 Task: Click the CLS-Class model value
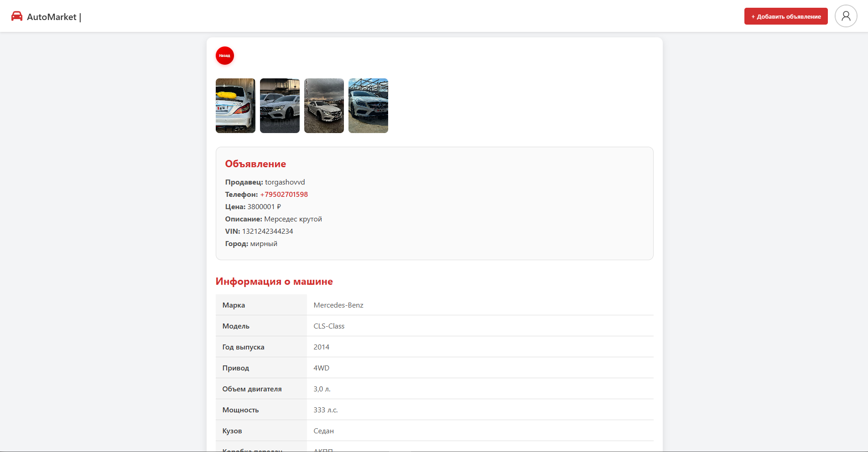pyautogui.click(x=329, y=326)
